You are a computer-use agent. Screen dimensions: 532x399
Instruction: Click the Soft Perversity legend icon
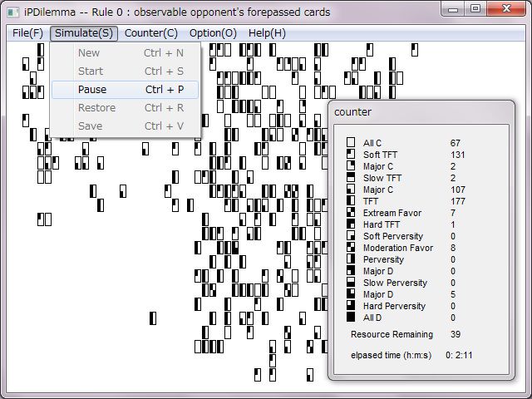coord(351,235)
